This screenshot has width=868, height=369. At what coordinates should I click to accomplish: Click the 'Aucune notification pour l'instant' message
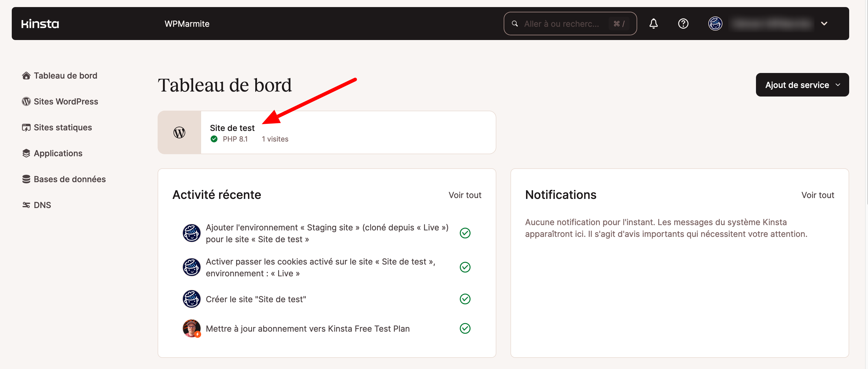666,228
